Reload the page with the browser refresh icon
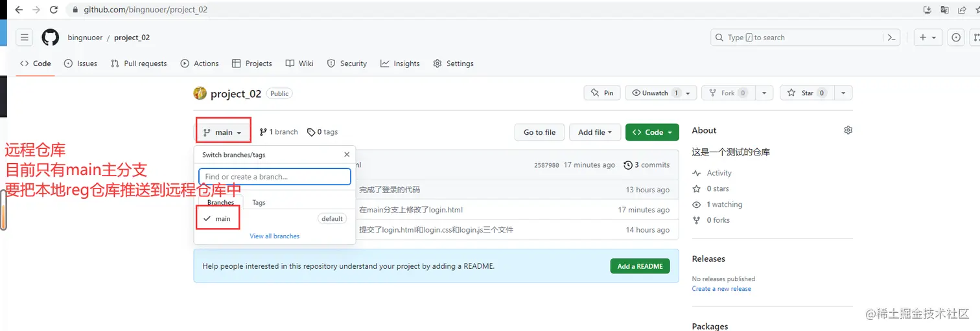The image size is (980, 331). click(53, 10)
